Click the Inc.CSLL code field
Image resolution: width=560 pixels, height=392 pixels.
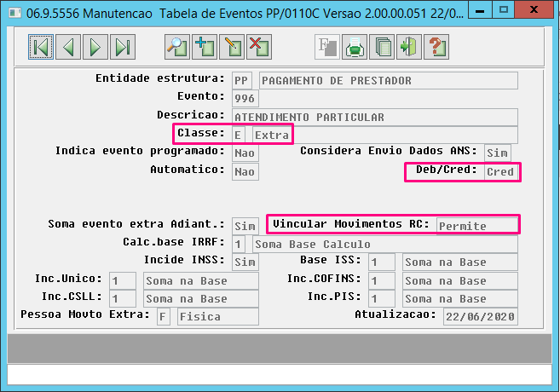click(123, 299)
